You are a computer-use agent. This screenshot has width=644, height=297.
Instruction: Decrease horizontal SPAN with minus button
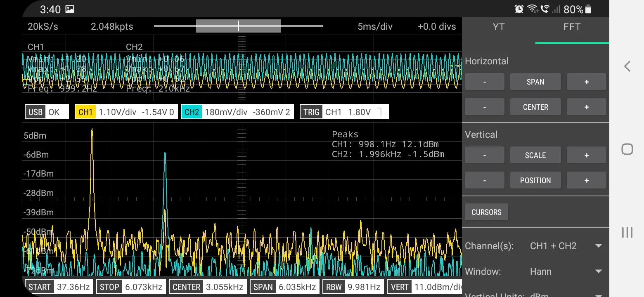click(485, 82)
